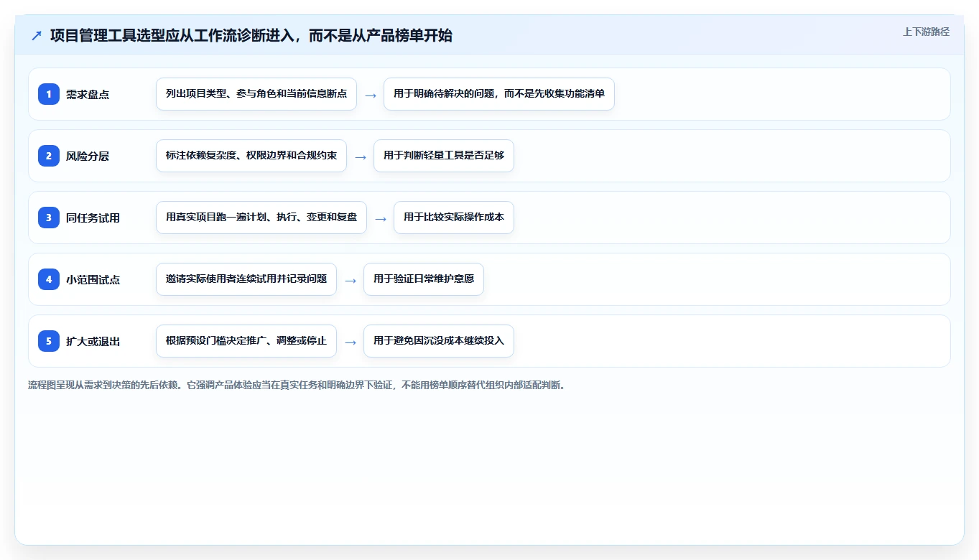This screenshot has width=979, height=560.
Task: Click the box 邀请实际使用者连续试用并记录问题
Action: [246, 279]
